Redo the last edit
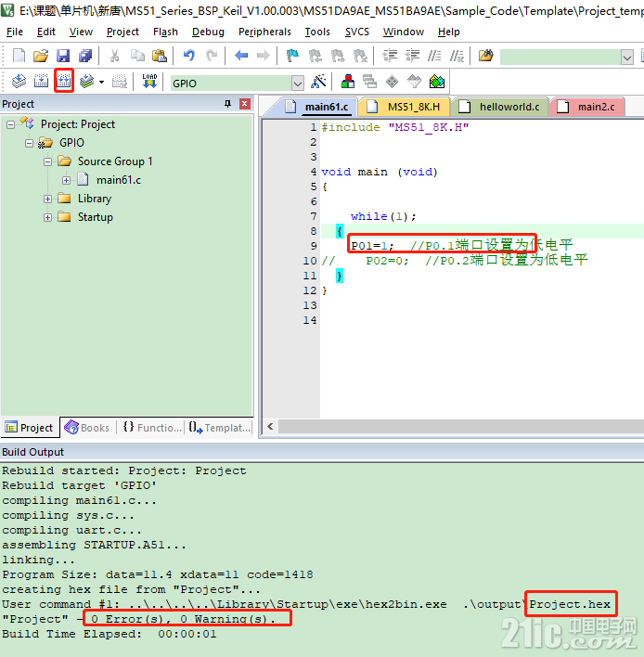Image resolution: width=644 pixels, height=657 pixels. (212, 56)
